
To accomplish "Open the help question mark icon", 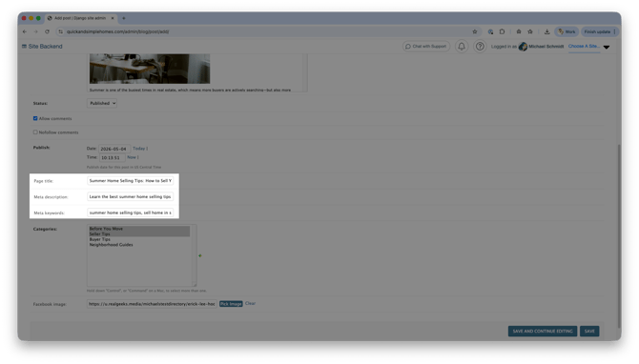I will coord(480,47).
